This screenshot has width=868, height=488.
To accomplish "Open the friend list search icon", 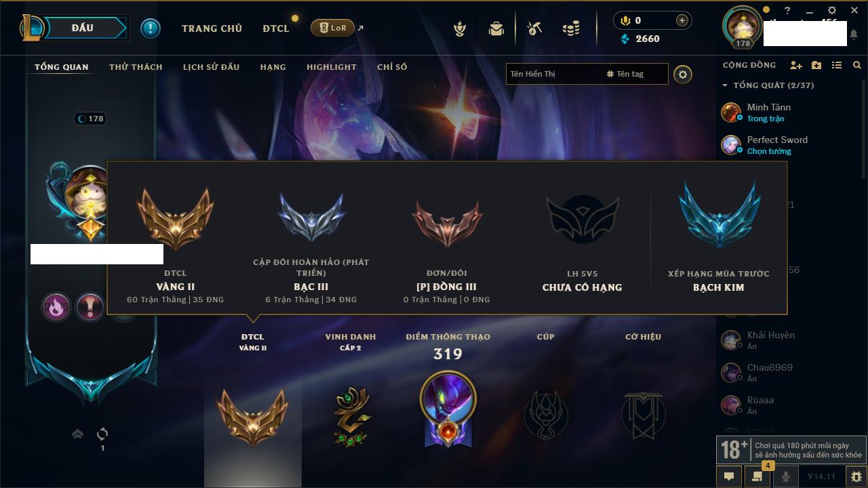I will [x=857, y=65].
